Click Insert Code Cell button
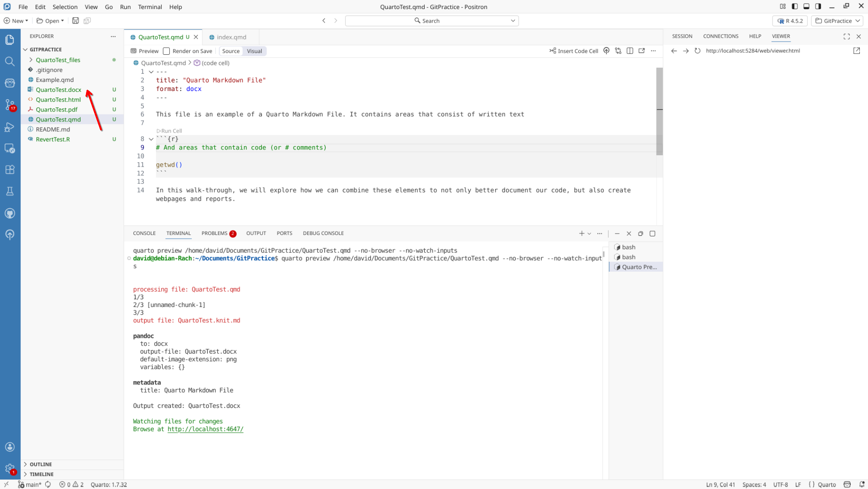Screen dimensions: 868x489 click(x=574, y=51)
